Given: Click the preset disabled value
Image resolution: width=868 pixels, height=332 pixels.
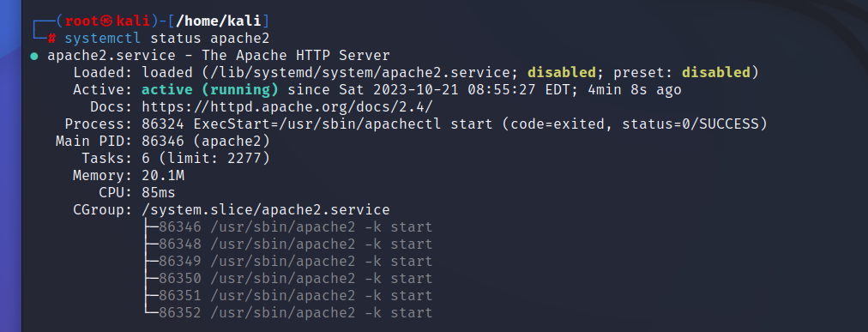Looking at the screenshot, I should pos(716,72).
